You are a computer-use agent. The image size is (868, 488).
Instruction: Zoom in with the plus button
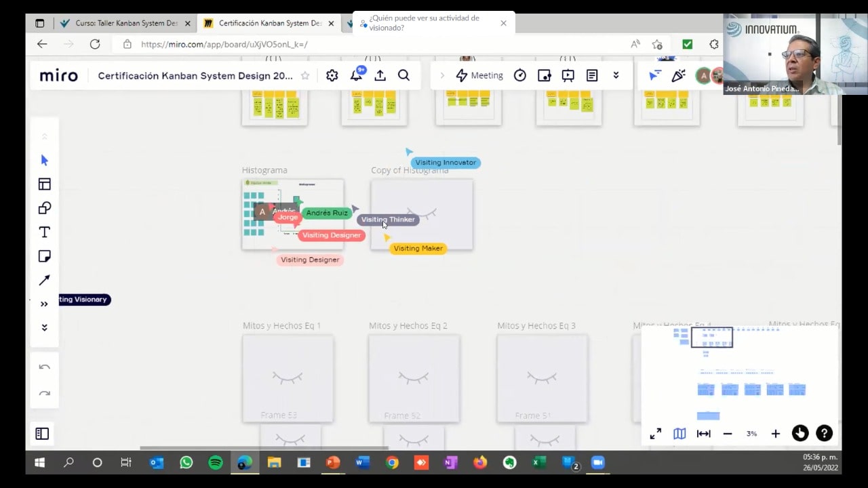[776, 434]
